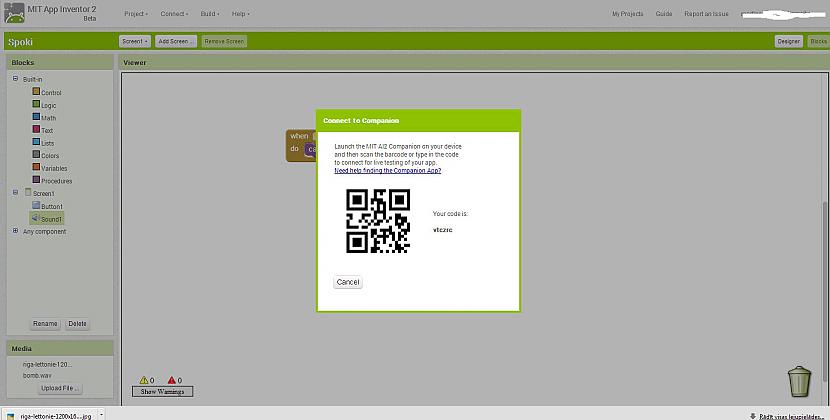Click the companion code text vtczrc
This screenshot has height=420, width=830.
(443, 230)
